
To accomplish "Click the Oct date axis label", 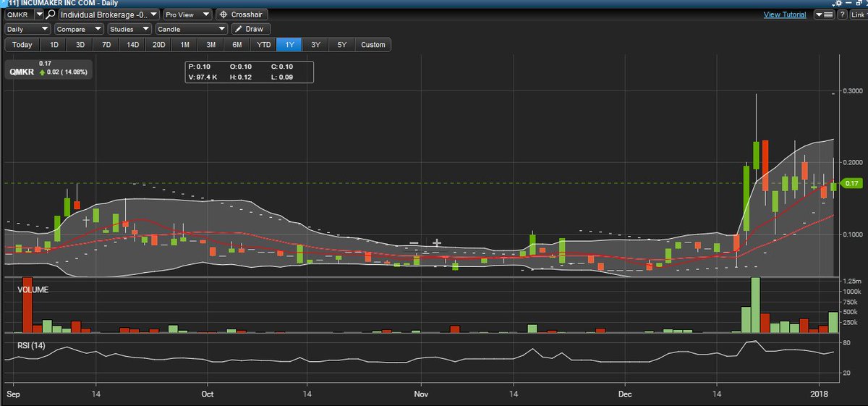I will [x=208, y=394].
